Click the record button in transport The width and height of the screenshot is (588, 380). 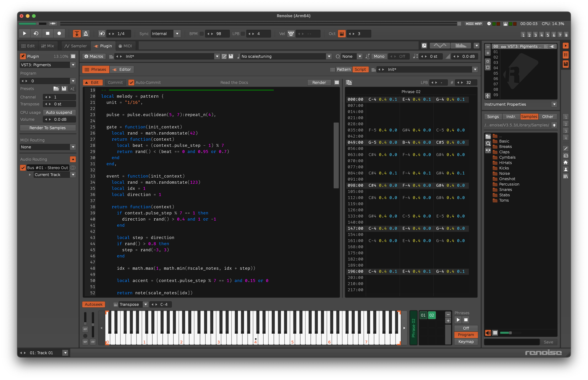click(x=59, y=33)
